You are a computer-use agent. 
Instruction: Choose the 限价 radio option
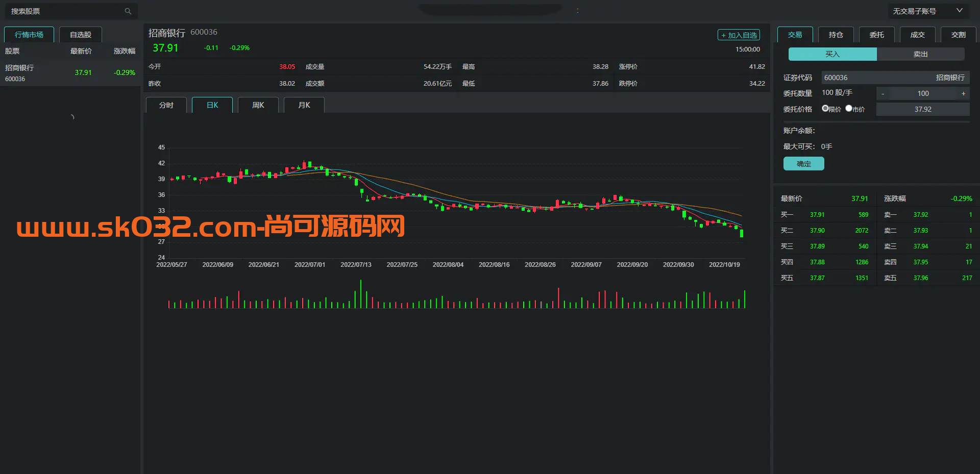(825, 108)
